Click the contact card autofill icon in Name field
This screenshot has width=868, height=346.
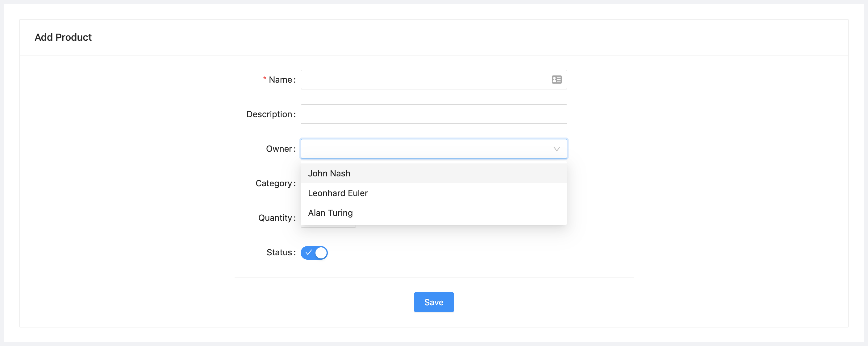pyautogui.click(x=556, y=80)
